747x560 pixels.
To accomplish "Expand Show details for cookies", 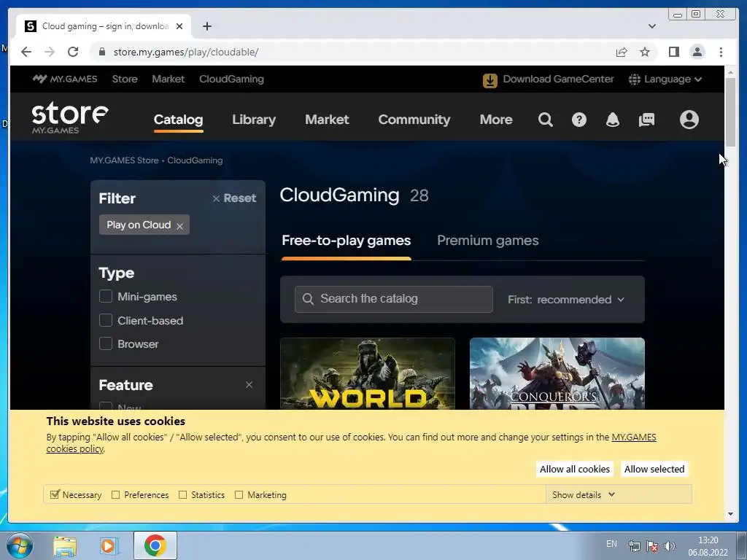I will point(584,495).
